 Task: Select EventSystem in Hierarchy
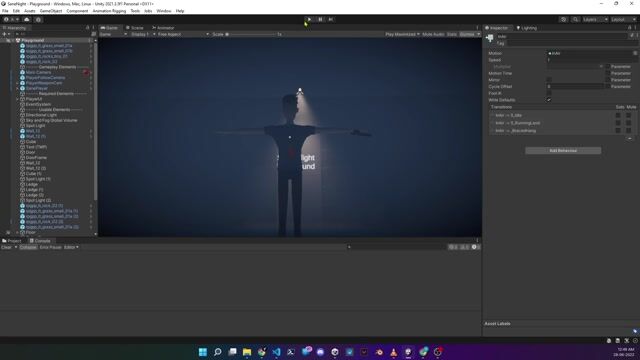tap(38, 104)
